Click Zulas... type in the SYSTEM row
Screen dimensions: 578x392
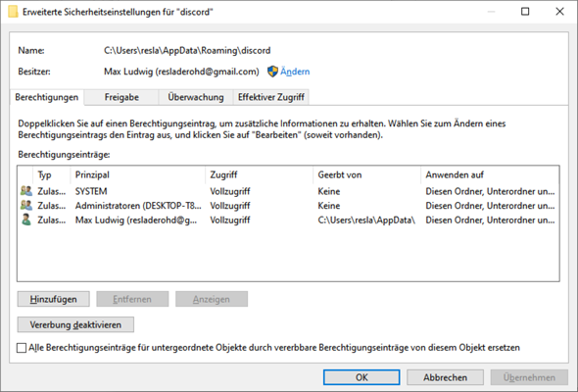pos(52,191)
